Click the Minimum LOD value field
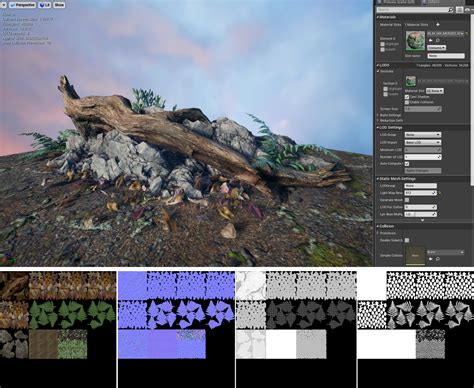474x388 pixels. pos(423,150)
